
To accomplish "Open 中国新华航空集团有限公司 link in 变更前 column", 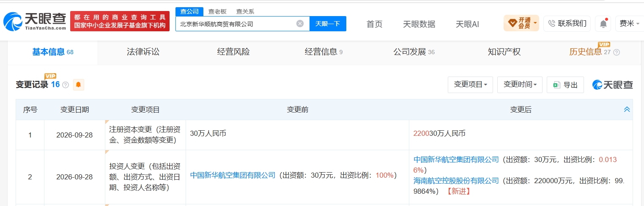I will click(233, 175).
